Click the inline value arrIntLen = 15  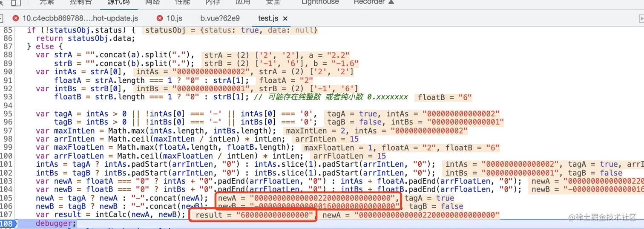[327, 139]
